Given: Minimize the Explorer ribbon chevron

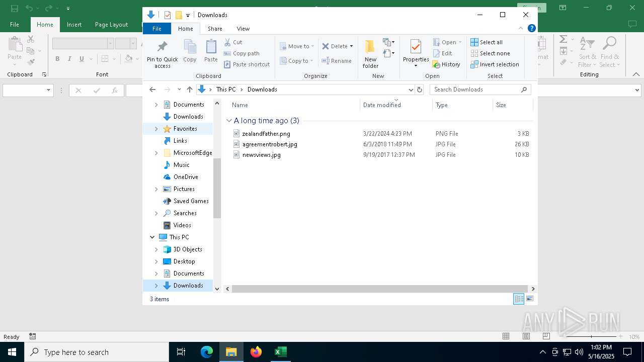Looking at the screenshot, I should (x=521, y=29).
